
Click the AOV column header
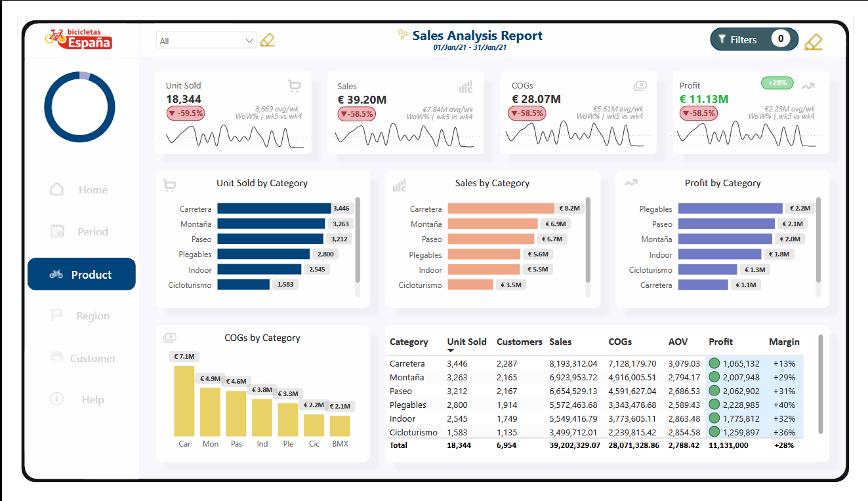pyautogui.click(x=678, y=342)
